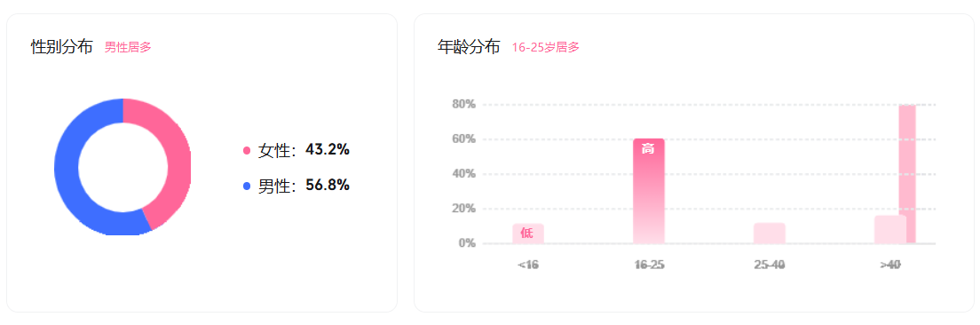Click the 高 badge on the 16-25 bar
Screen dimensions: 980x325
(649, 149)
